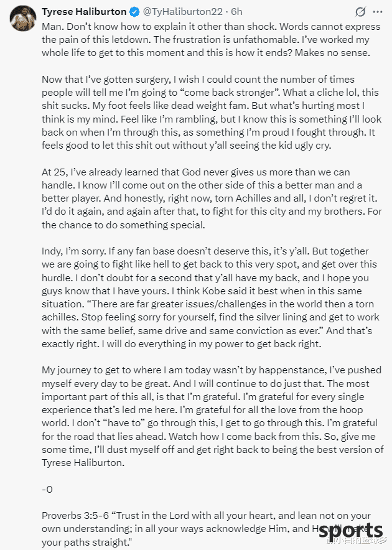Open Tyrese Haliburton's profile picture
The width and height of the screenshot is (392, 550).
click(x=23, y=18)
